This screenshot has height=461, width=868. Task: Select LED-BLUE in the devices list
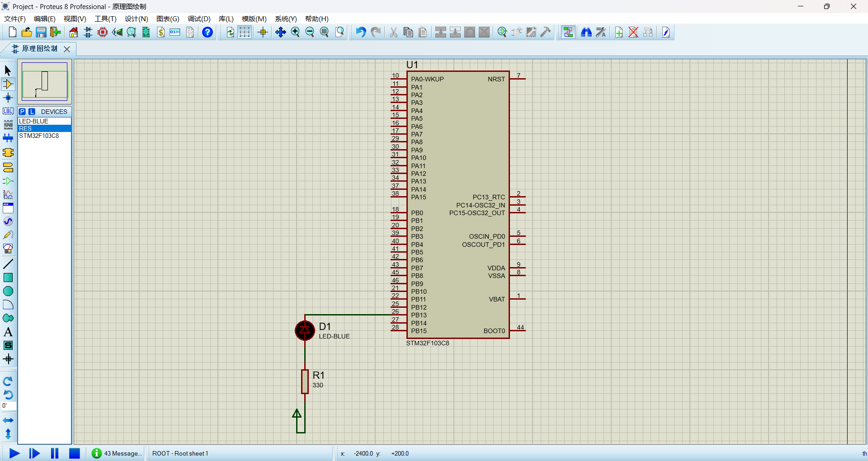pos(44,121)
